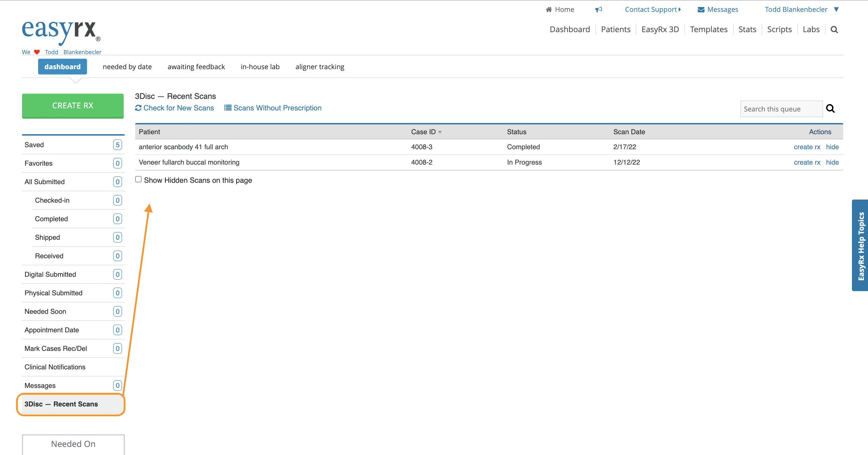Viewport: 868px width, 455px height.
Task: Click create rx for case 4008-3
Action: pos(807,147)
